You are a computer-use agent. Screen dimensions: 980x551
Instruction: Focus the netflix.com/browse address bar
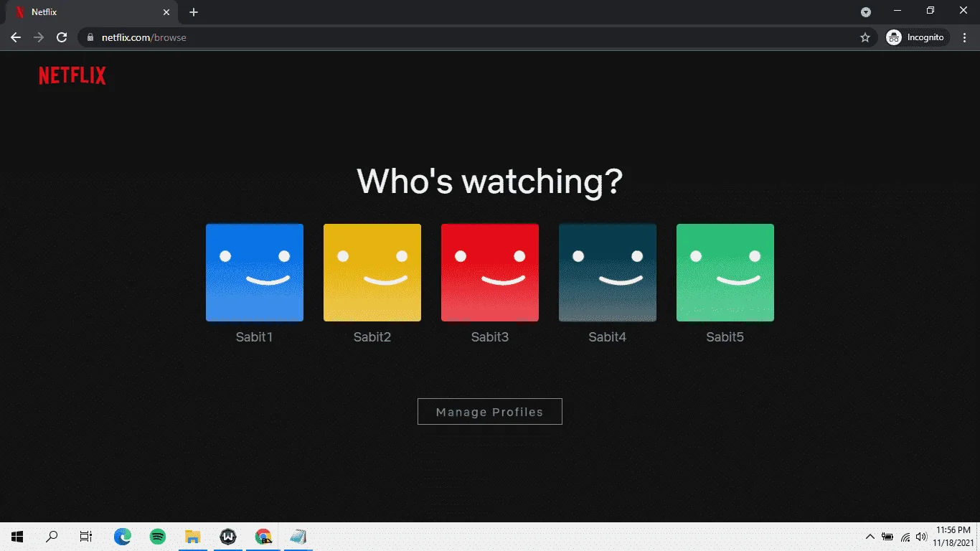[x=477, y=37]
